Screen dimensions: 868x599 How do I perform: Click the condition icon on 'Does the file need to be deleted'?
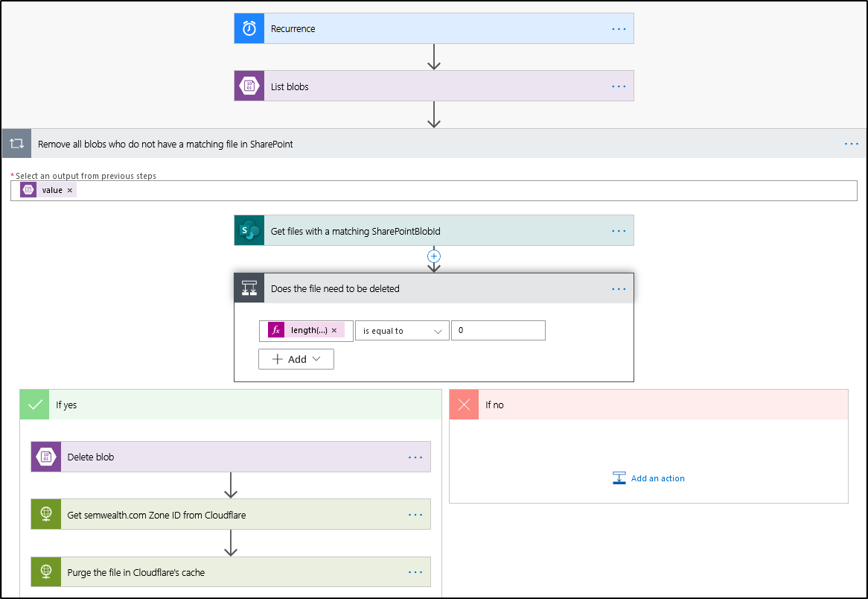point(249,288)
